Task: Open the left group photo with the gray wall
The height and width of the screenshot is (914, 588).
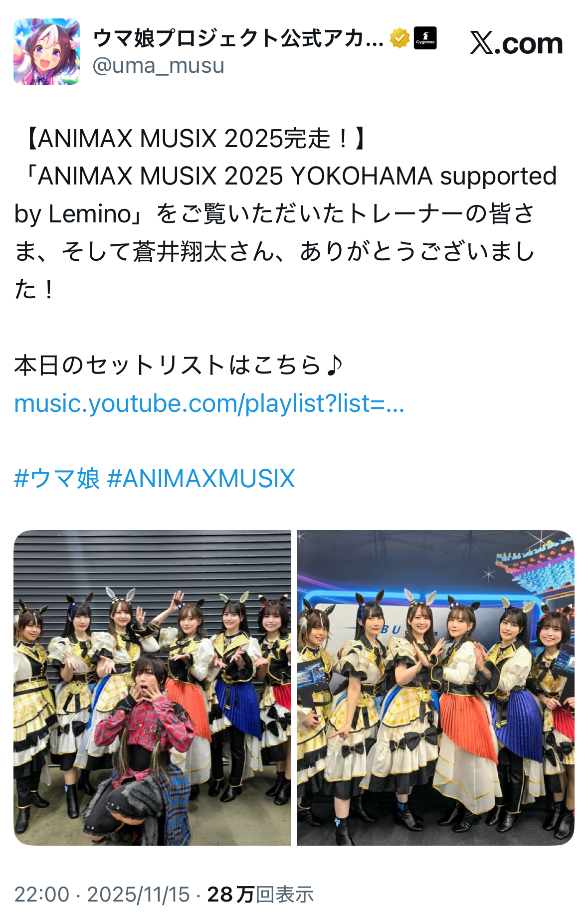Action: click(152, 688)
